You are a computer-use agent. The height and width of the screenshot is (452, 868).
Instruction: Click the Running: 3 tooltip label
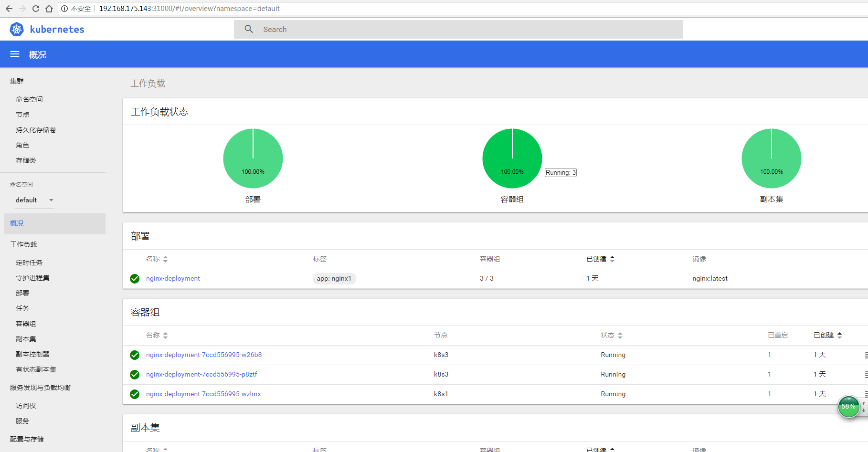pyautogui.click(x=561, y=172)
